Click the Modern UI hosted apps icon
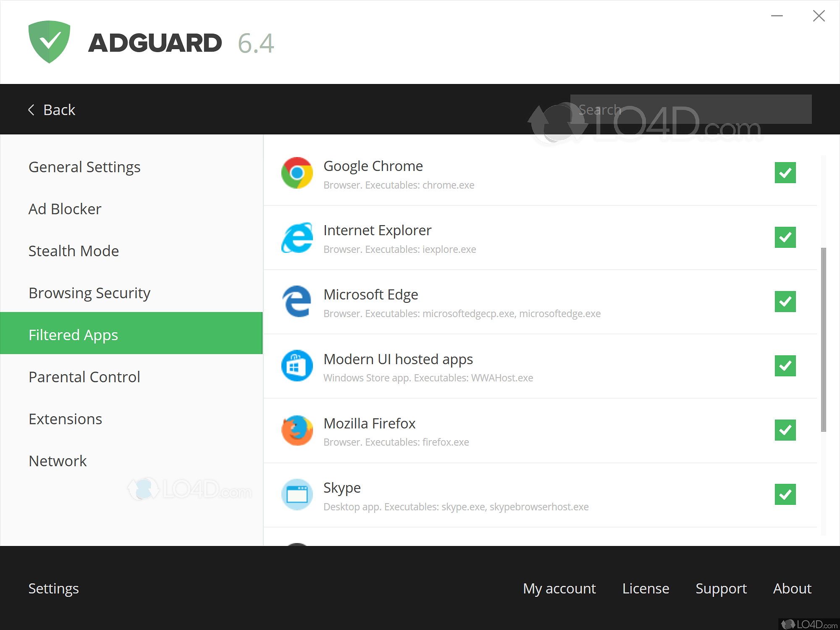Viewport: 840px width, 630px height. click(x=297, y=366)
